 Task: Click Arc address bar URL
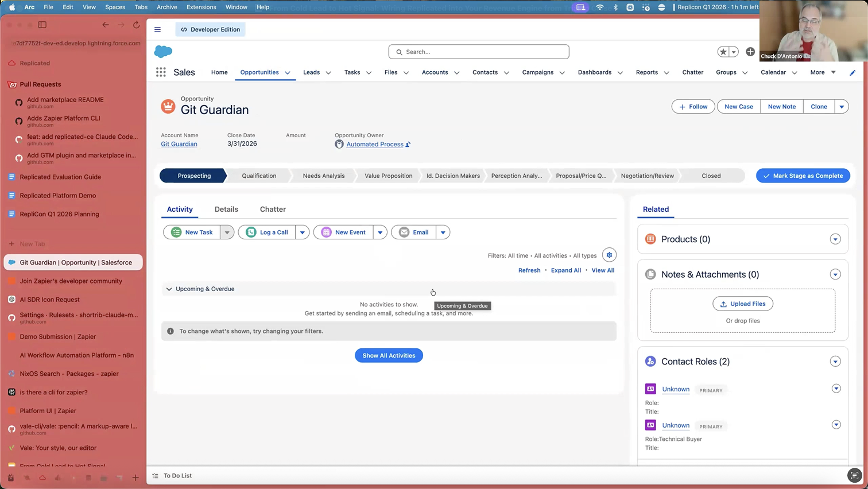pos(76,43)
